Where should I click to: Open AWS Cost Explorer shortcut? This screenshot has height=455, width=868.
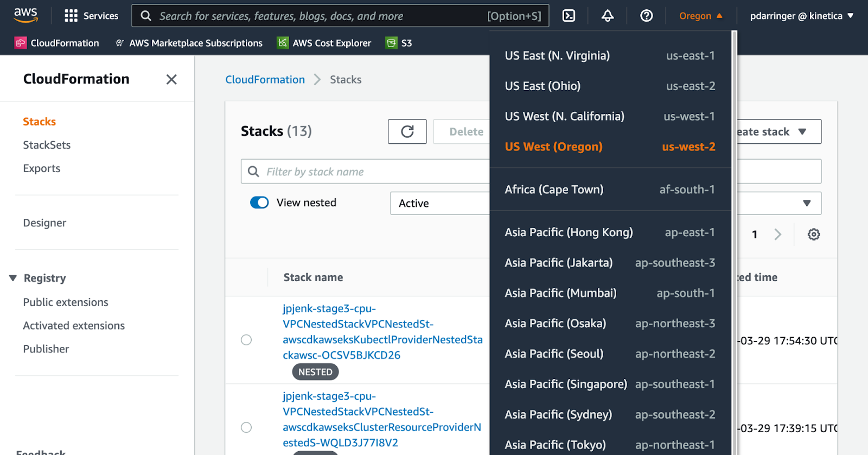coord(324,43)
